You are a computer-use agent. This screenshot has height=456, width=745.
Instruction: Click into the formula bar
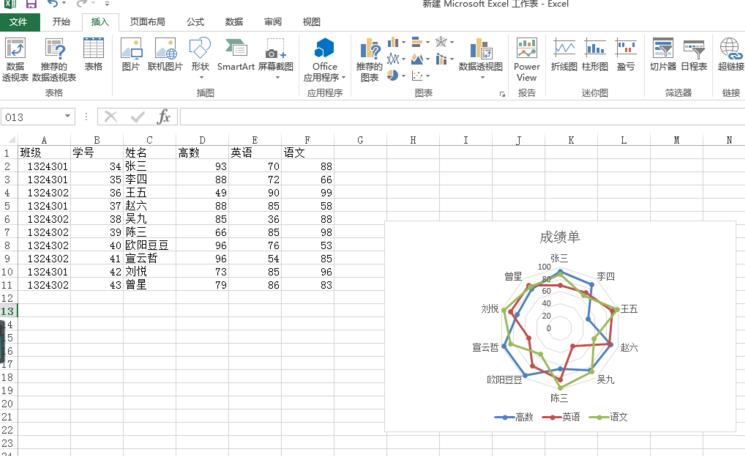(x=462, y=117)
